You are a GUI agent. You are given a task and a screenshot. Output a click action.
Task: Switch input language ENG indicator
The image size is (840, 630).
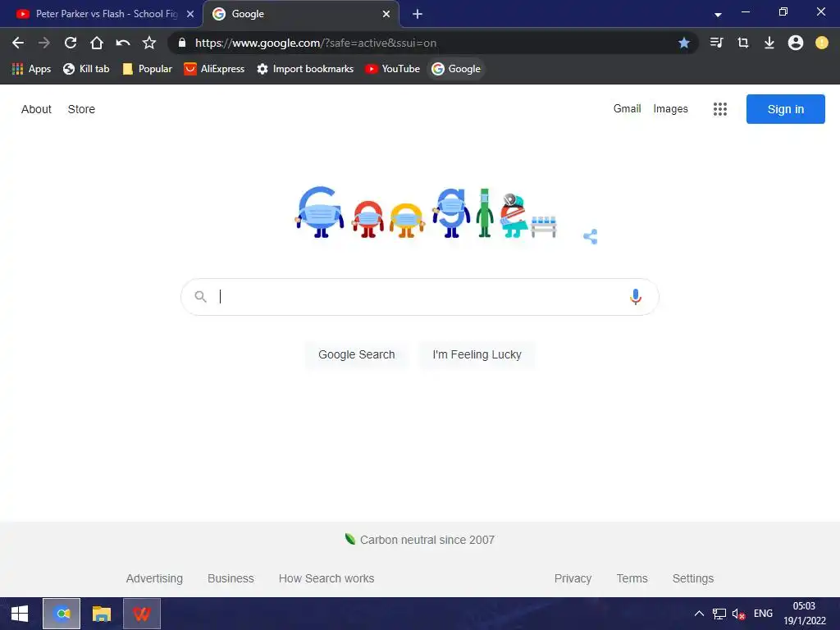(763, 614)
